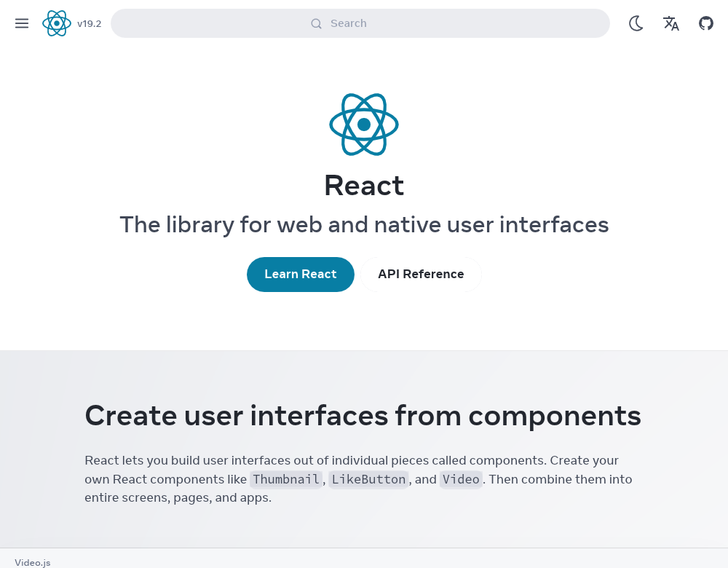
Task: Click the Video inline code label
Action: click(x=461, y=479)
